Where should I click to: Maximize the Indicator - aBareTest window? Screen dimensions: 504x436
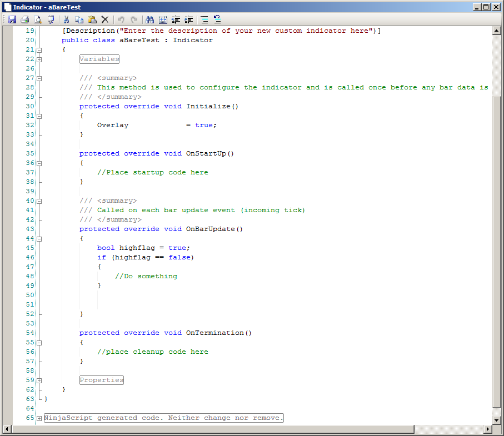pyautogui.click(x=486, y=7)
